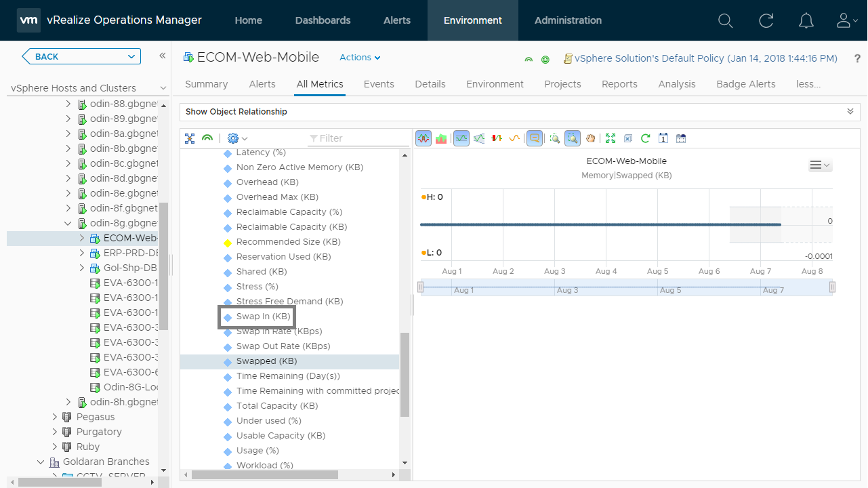Click the Goldaran Branches folder icon
Image resolution: width=868 pixels, height=488 pixels.
54,462
